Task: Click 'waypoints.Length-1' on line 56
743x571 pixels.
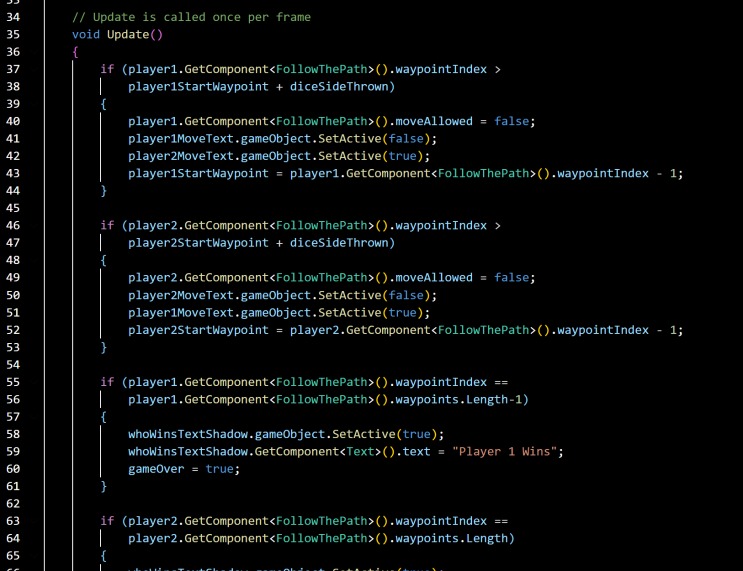Action: click(x=458, y=399)
